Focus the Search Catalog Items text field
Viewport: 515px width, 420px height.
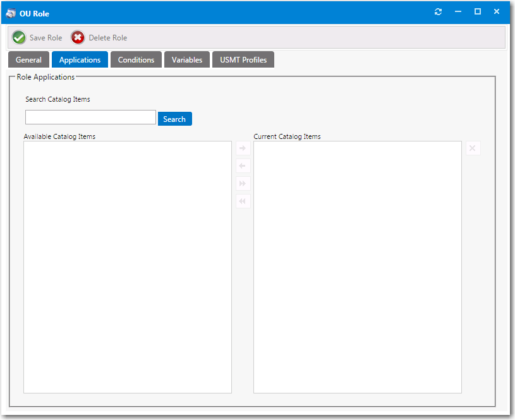pyautogui.click(x=90, y=117)
